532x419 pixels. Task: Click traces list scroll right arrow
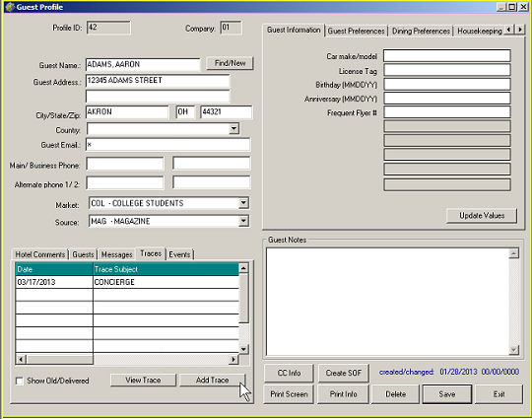(233, 359)
